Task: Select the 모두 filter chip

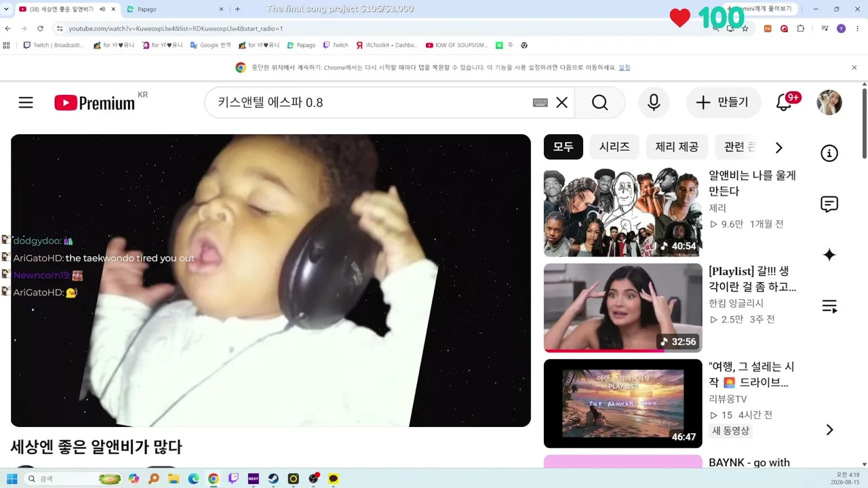Action: (563, 146)
